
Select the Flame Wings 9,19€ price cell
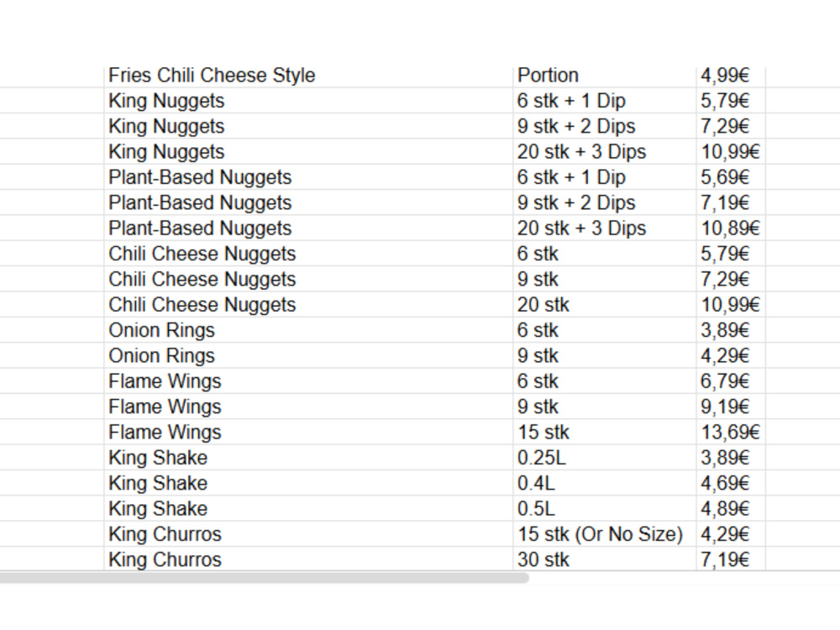tap(731, 407)
